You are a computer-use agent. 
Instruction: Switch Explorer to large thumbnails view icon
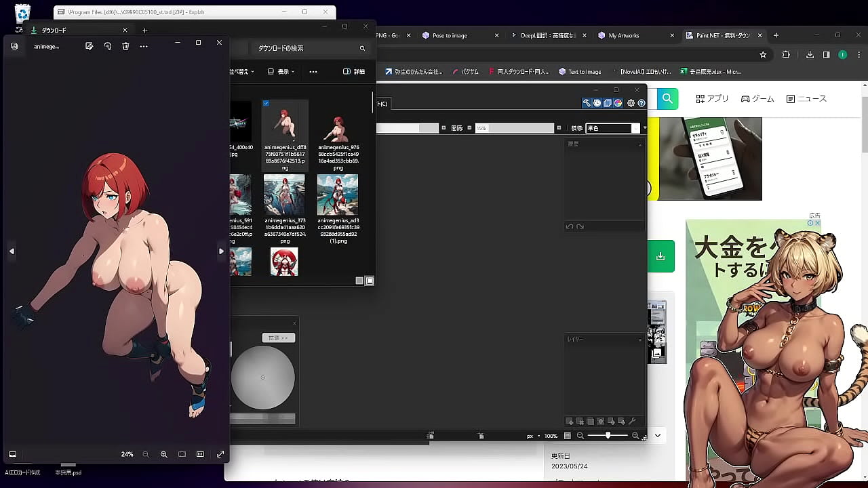[x=370, y=281]
